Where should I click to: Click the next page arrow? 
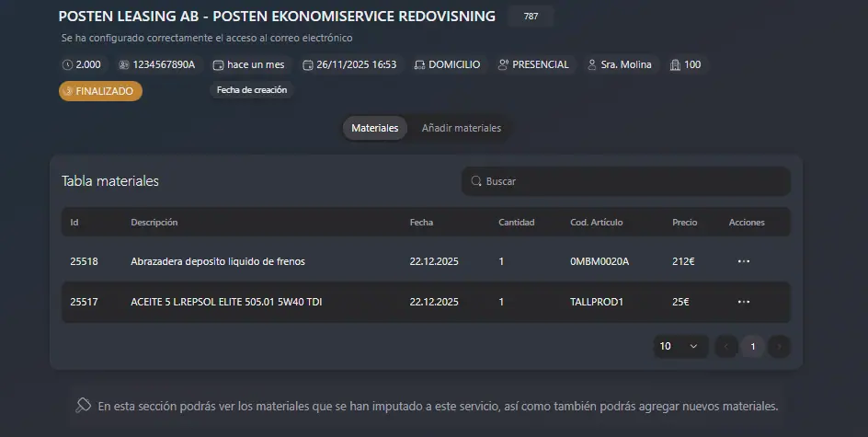coord(779,347)
